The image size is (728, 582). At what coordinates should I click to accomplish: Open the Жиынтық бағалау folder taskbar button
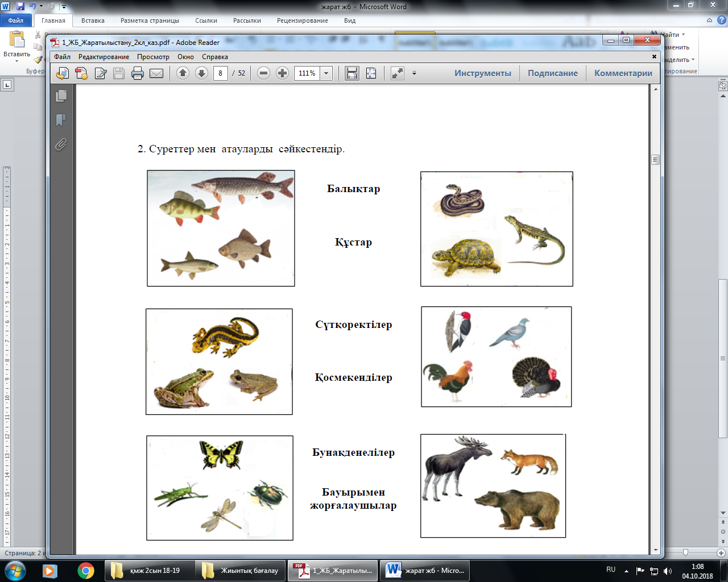coord(241,570)
